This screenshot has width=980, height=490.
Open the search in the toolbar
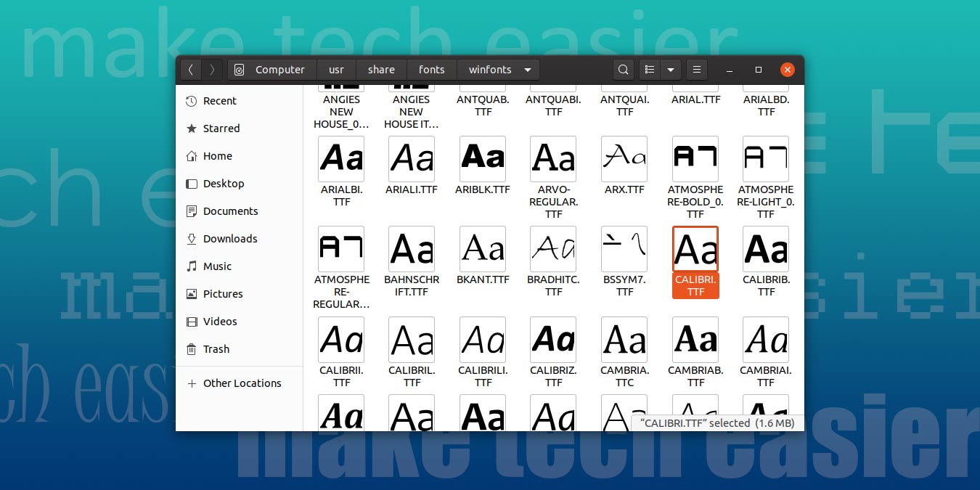click(x=623, y=69)
